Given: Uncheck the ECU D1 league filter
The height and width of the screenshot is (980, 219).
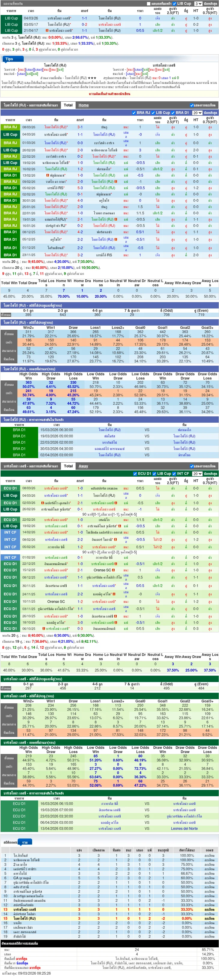Looking at the screenshot, I should pyautogui.click(x=135, y=474).
